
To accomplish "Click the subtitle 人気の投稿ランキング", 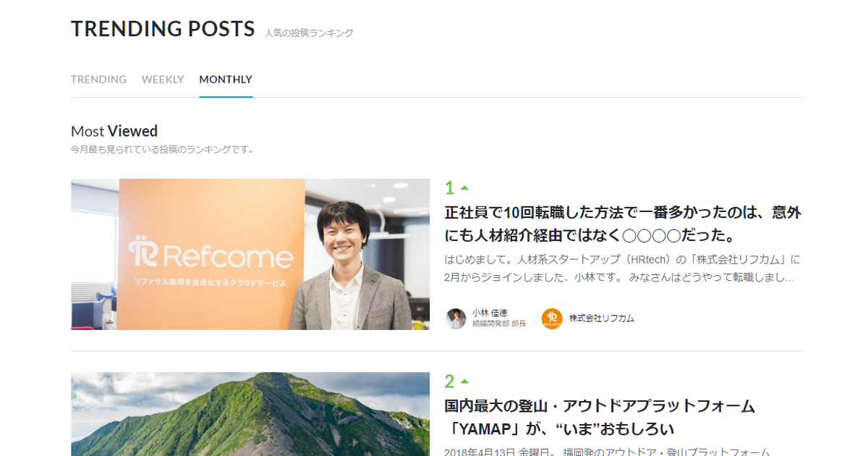I will 309,33.
